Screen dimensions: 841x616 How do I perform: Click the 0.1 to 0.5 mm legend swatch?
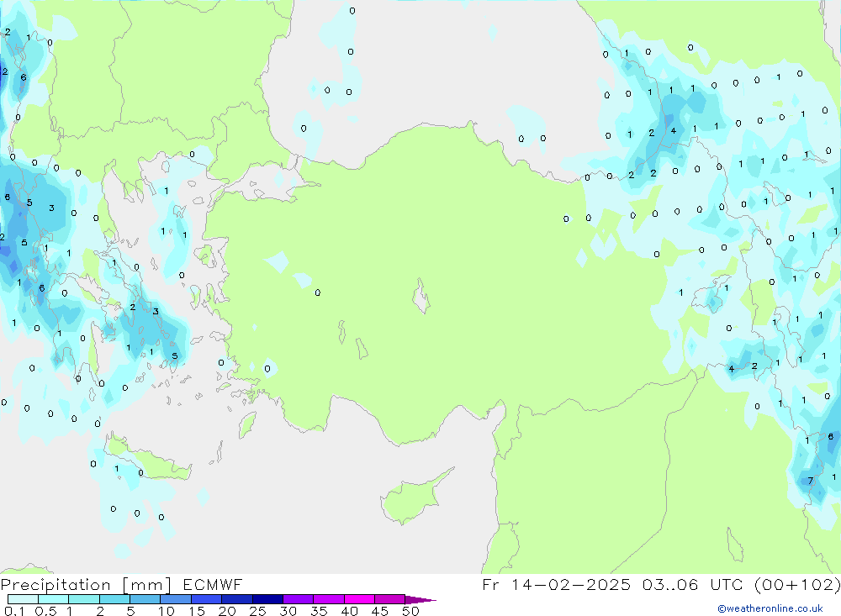tap(23, 599)
